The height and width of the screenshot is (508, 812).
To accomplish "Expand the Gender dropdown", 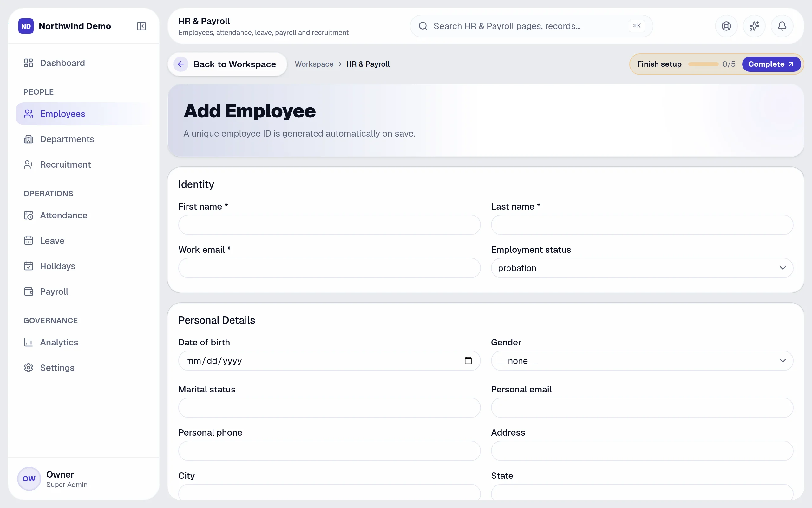I will click(642, 361).
